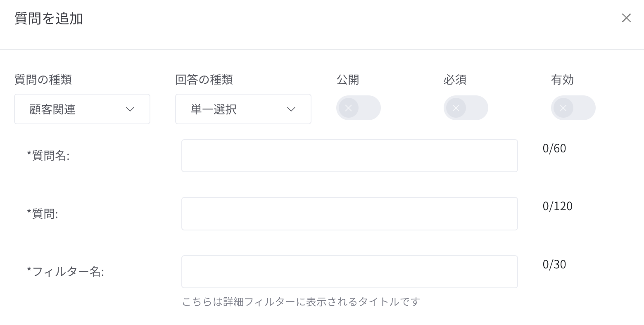Screen dimensions: 644x325
Task: Focus the 質問名 text field
Action: click(349, 156)
